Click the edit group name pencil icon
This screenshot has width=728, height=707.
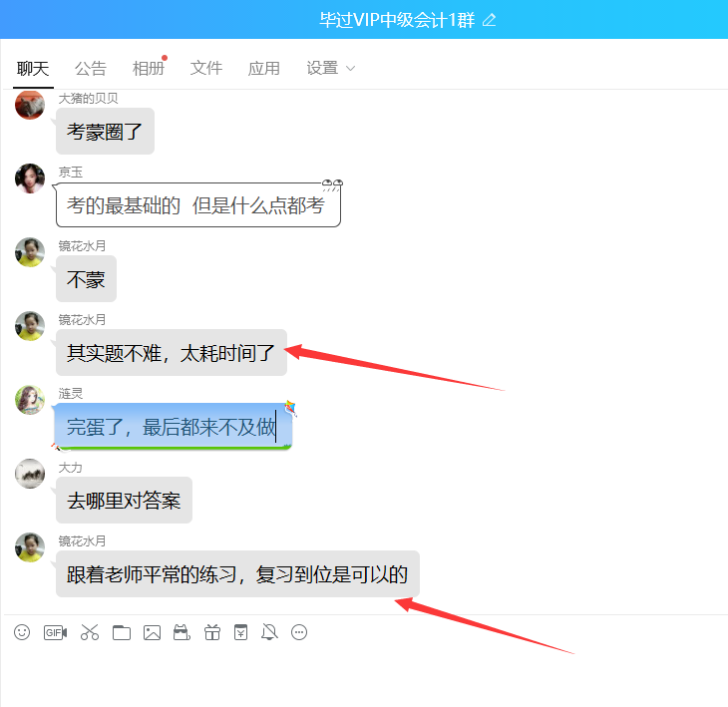coord(489,20)
